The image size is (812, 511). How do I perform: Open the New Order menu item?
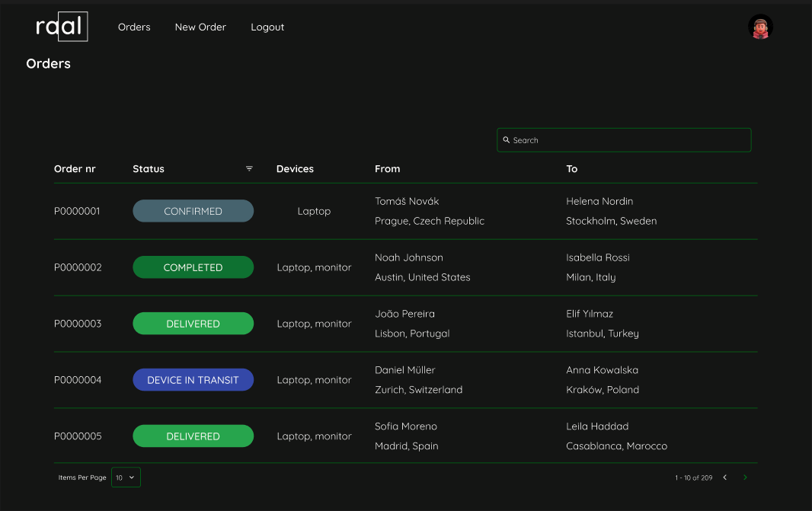(x=200, y=27)
